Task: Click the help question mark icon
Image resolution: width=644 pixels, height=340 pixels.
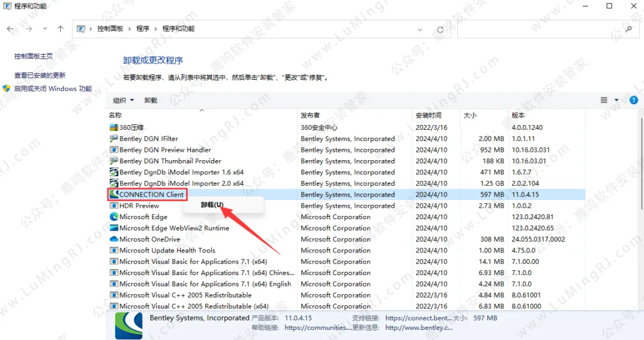Action: click(x=634, y=101)
